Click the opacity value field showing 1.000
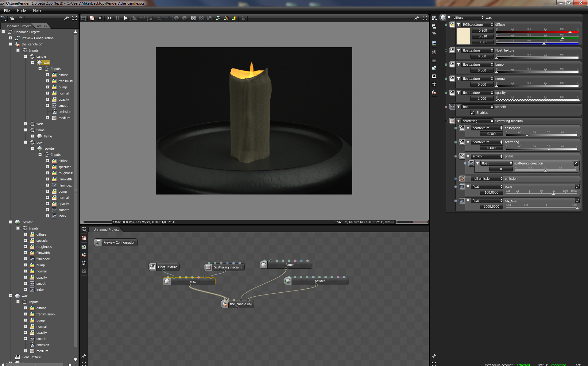Viewport: 588px width, 366px height. (482, 98)
